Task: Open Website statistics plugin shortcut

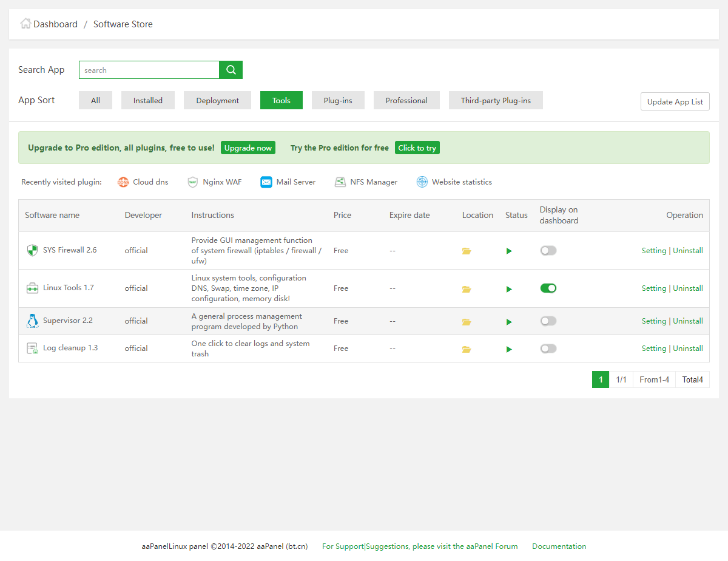Action: point(454,182)
